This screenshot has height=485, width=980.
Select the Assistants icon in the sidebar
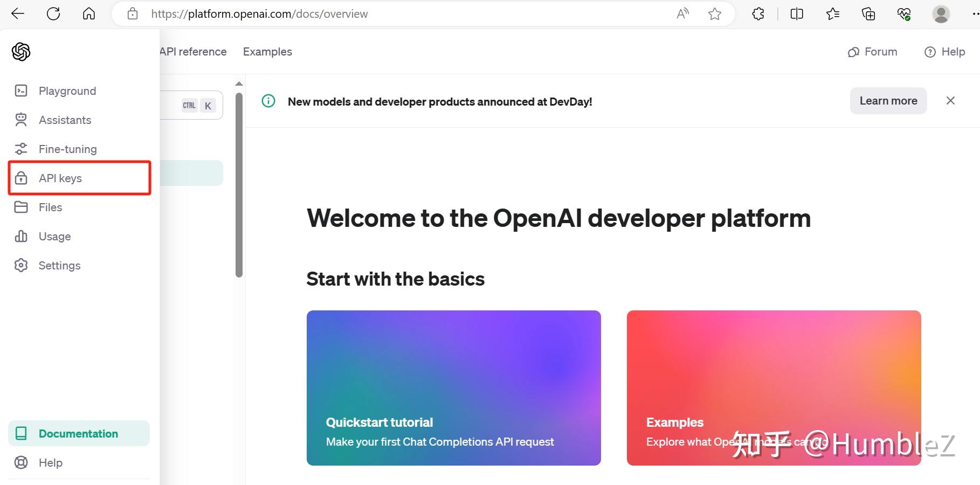20,120
